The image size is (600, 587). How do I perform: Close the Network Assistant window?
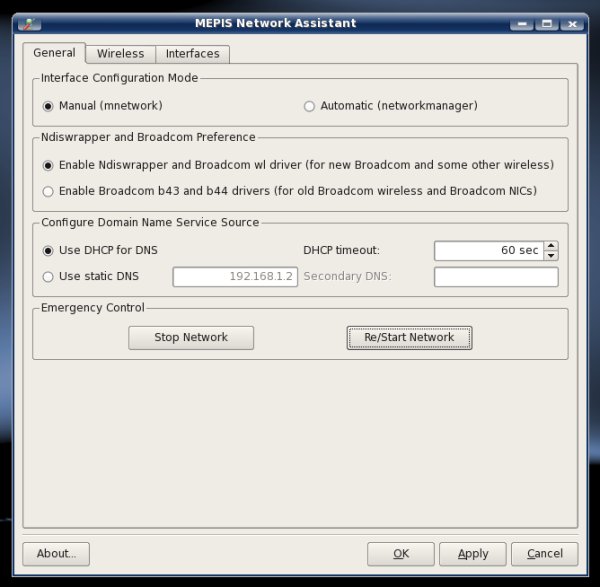click(572, 24)
